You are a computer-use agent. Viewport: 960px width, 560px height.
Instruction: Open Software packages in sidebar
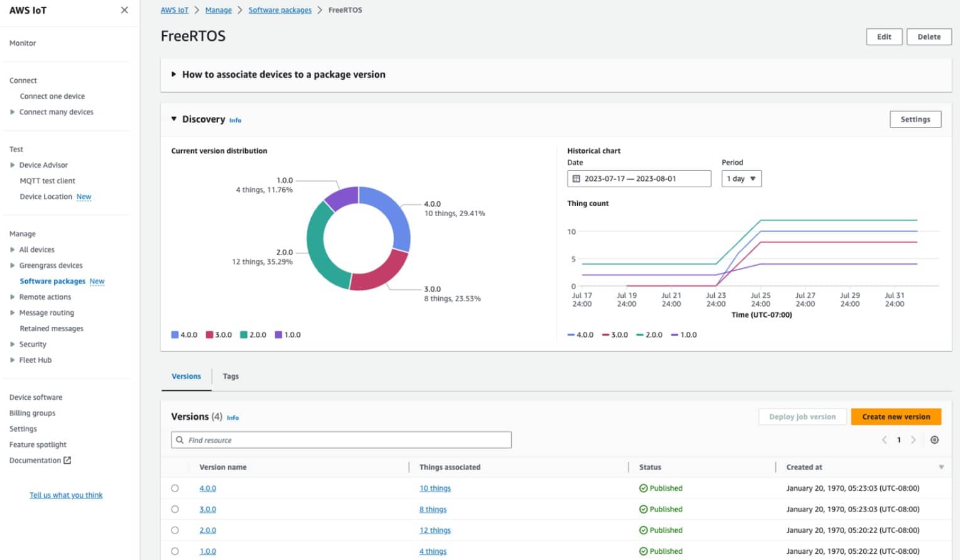53,281
